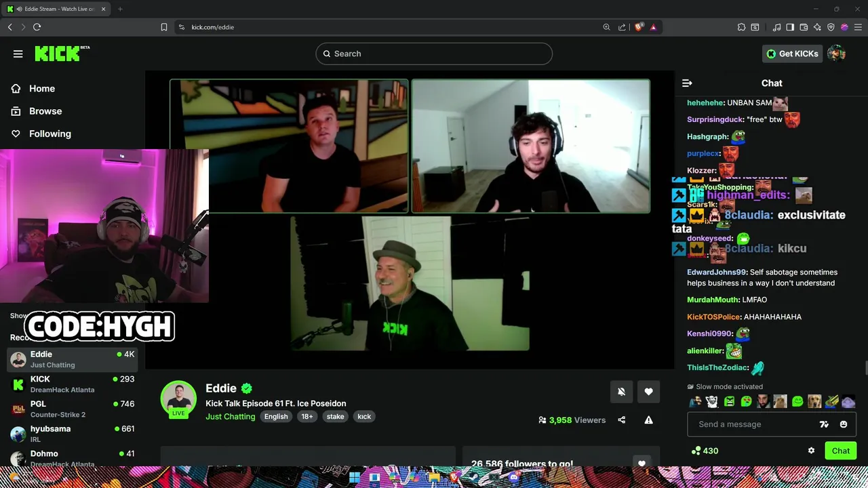Open Eddie's channel in recommended list

(73, 359)
